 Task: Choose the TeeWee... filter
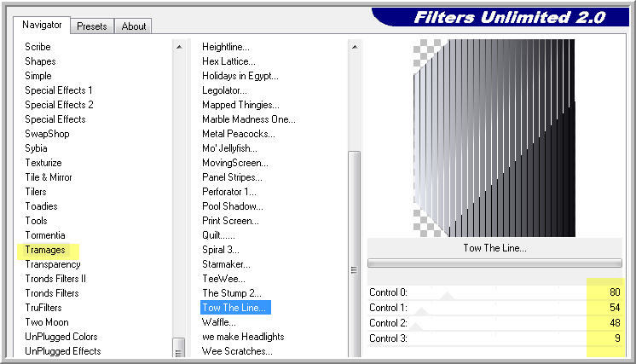[223, 279]
